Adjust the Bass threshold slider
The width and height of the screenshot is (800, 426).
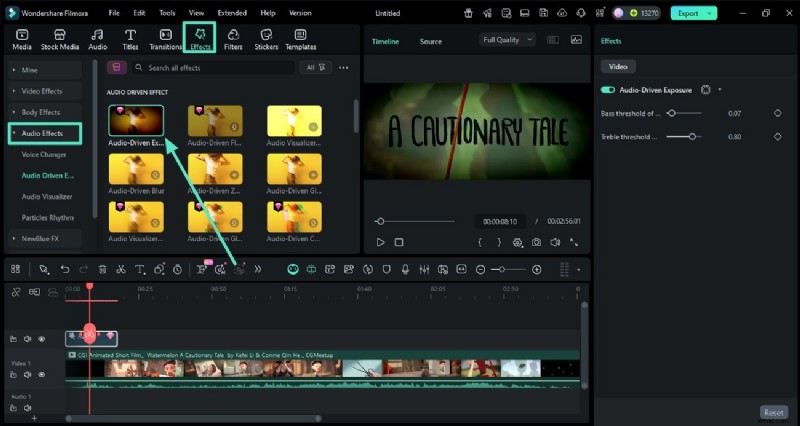684,113
